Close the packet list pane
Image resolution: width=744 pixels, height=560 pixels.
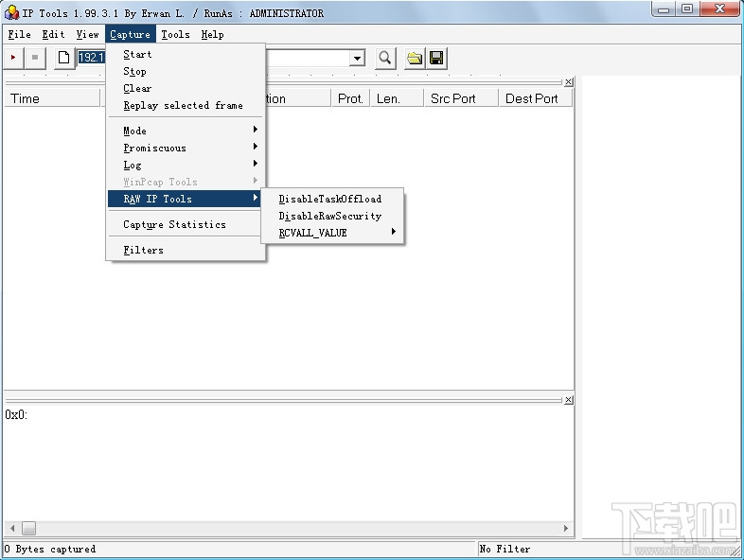569,82
